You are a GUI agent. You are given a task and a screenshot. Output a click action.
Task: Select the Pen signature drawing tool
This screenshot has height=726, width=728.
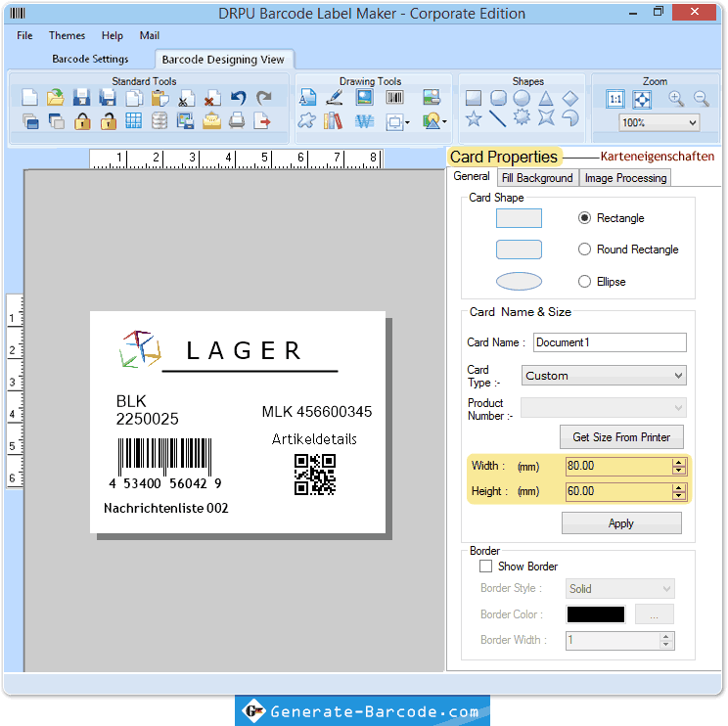coord(334,98)
